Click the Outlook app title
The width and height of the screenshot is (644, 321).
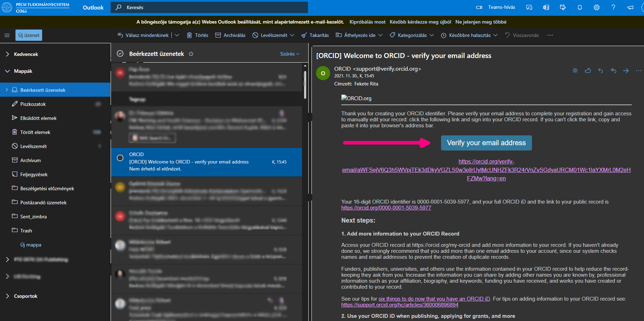pyautogui.click(x=93, y=7)
